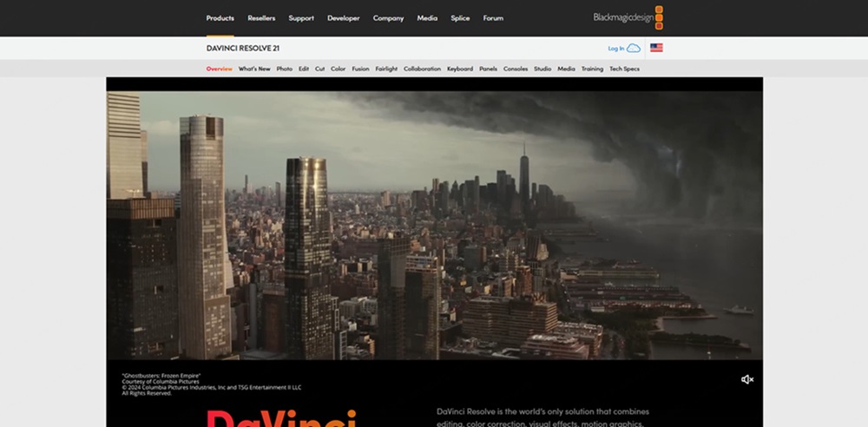Open the Panels tab
Viewport: 868px width, 427px height.
pos(488,69)
